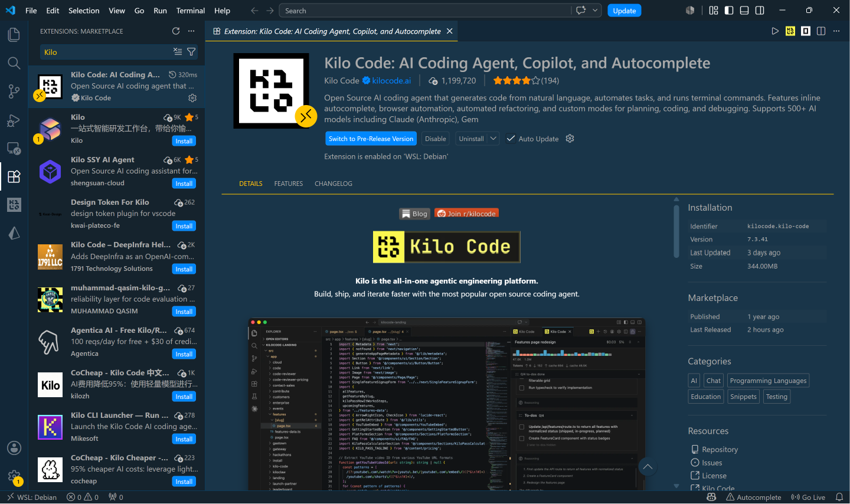The image size is (850, 504).
Task: Expand the Uninstall dropdown arrow
Action: click(x=493, y=139)
